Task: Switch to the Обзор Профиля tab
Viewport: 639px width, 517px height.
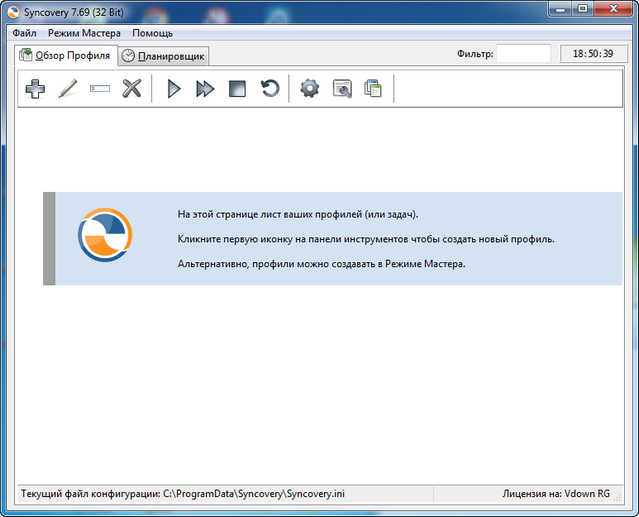Action: 66,55
